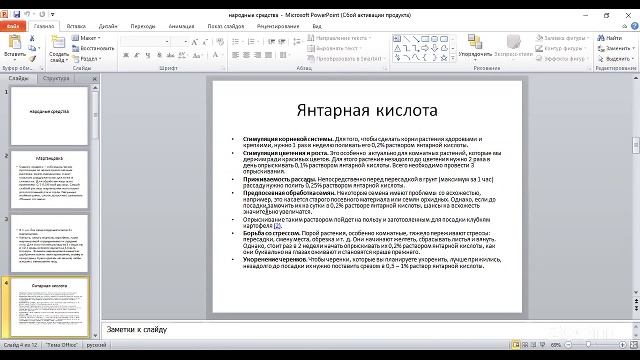640x360 pixels.
Task: Click the Format Painter brush icon
Action: [32, 59]
